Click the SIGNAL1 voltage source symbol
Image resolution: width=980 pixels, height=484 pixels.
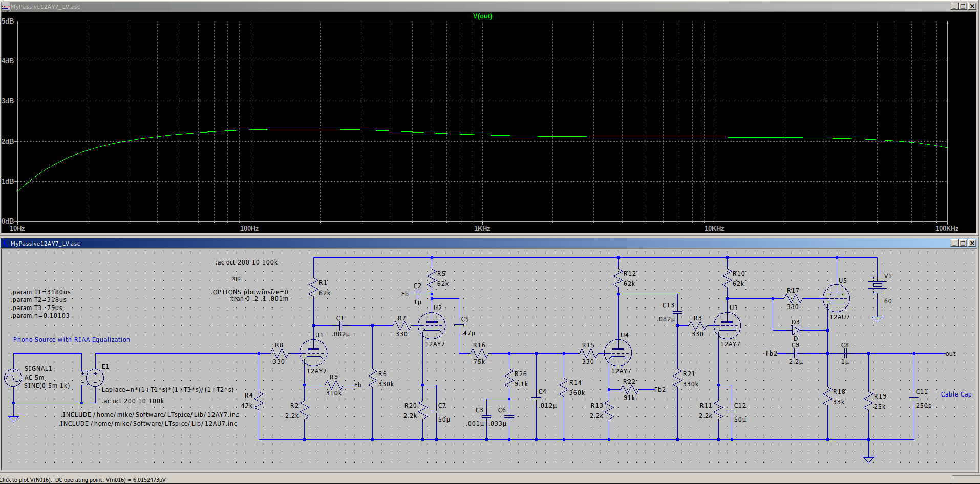(13, 378)
